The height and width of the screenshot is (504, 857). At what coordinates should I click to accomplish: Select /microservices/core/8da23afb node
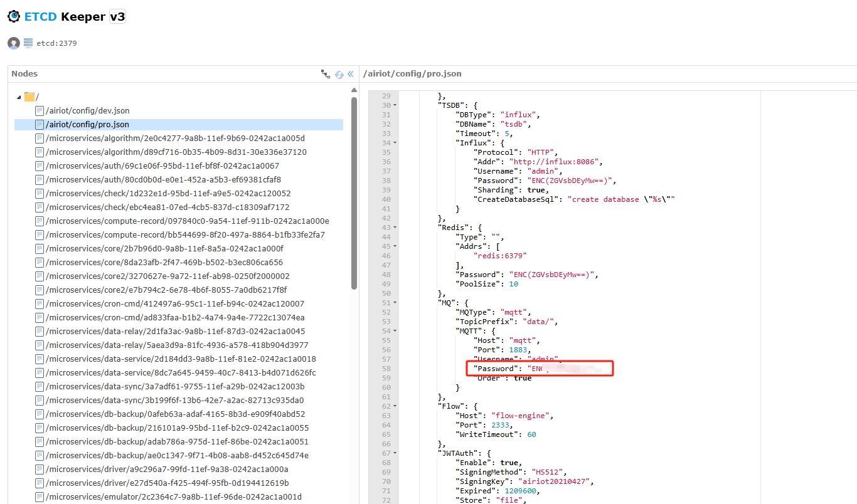pos(164,263)
